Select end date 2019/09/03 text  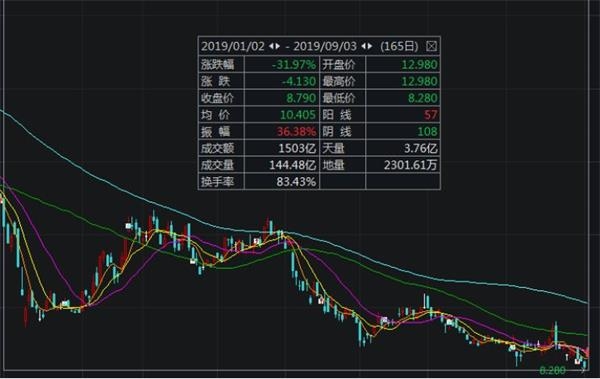pyautogui.click(x=325, y=46)
